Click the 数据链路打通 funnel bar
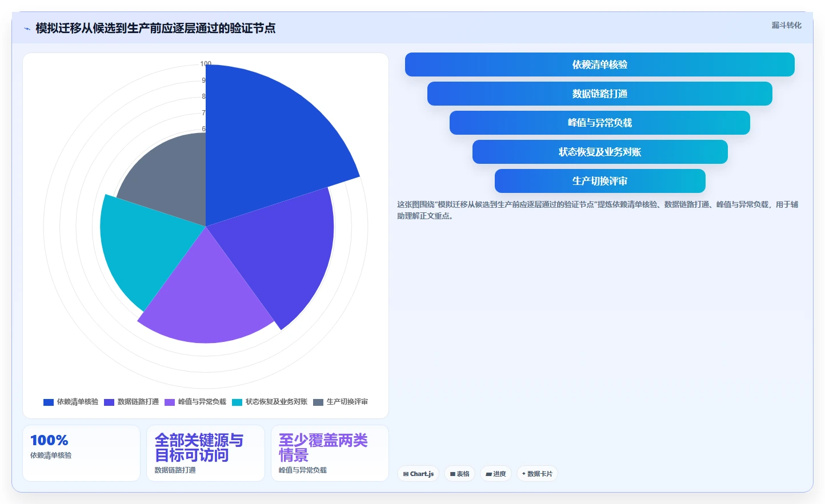 point(600,94)
